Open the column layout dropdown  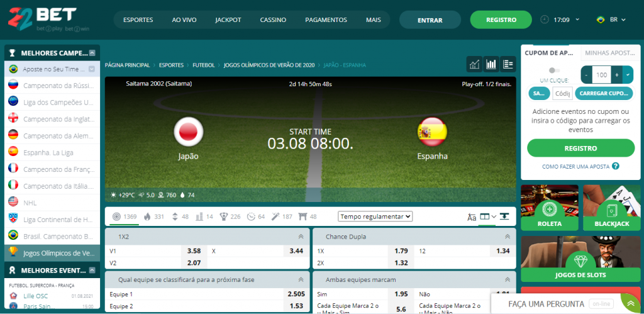click(x=488, y=216)
